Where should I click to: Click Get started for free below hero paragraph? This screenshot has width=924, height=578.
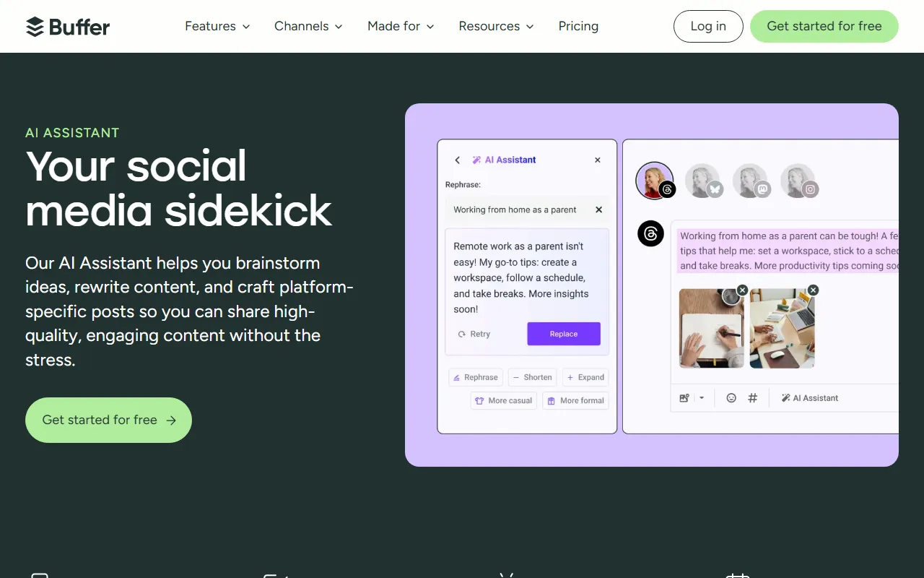pos(108,420)
